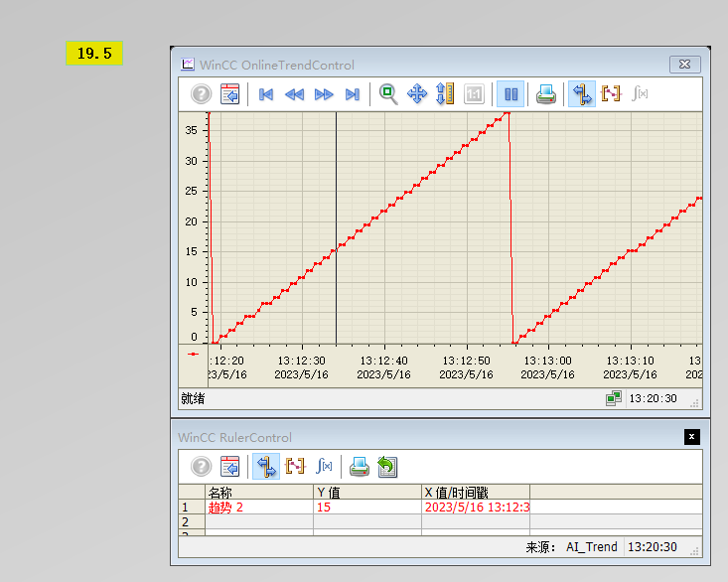
Task: Select the 趋势 2 row name cell
Action: pyautogui.click(x=259, y=507)
